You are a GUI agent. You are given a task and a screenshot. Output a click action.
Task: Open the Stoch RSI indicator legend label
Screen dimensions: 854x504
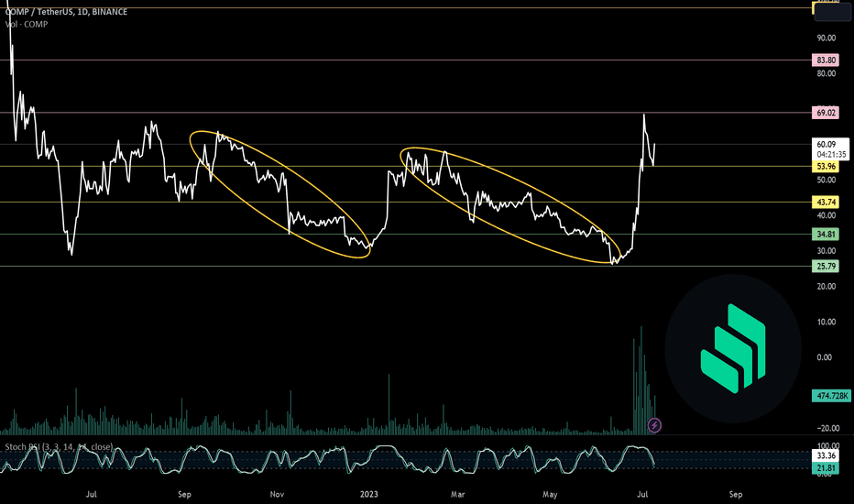[x=59, y=447]
